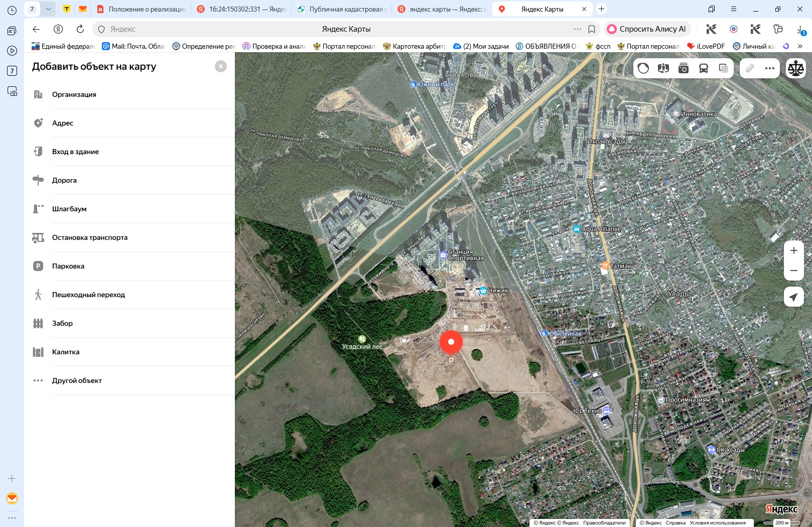Image resolution: width=812 pixels, height=527 pixels.
Task: Click the red map placemark
Action: pos(451,343)
